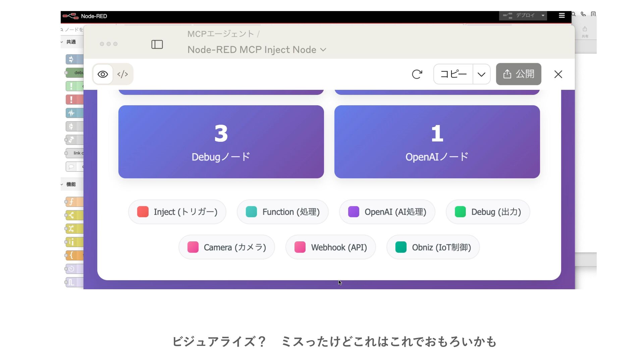Click the Inject (トリガー) legend chip
The width and height of the screenshot is (644, 362).
point(177,212)
